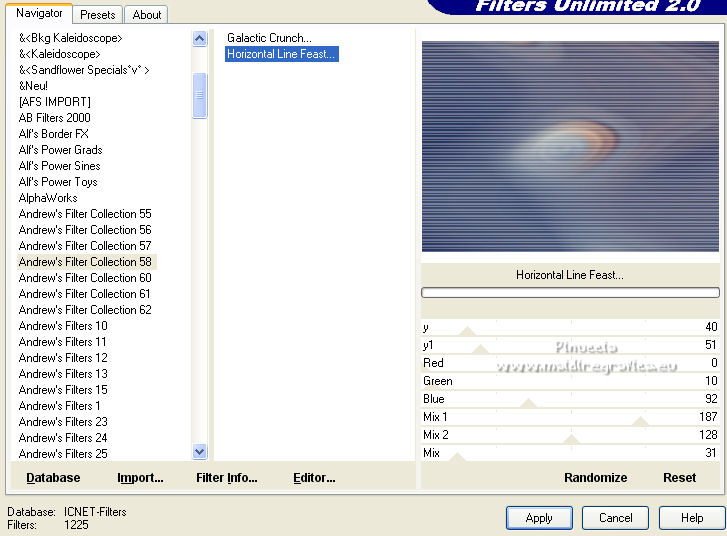Select &<Sandflower Specials°v° > category
Viewport: 727px width, 536px height.
pyautogui.click(x=84, y=70)
